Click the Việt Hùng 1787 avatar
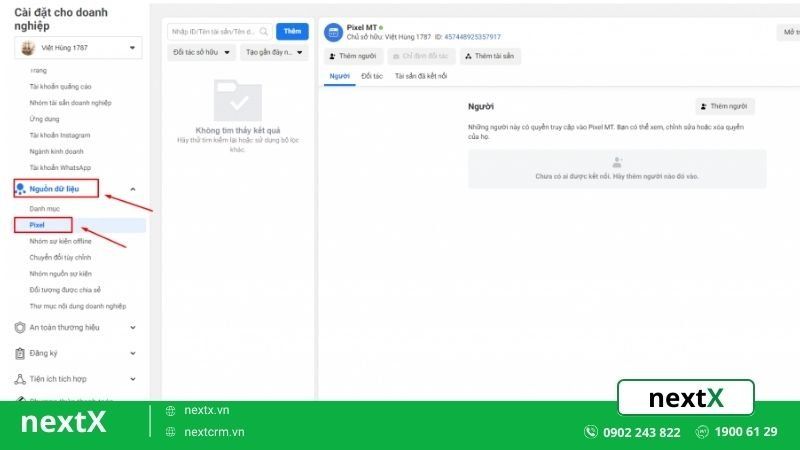The image size is (800, 450). (x=28, y=48)
